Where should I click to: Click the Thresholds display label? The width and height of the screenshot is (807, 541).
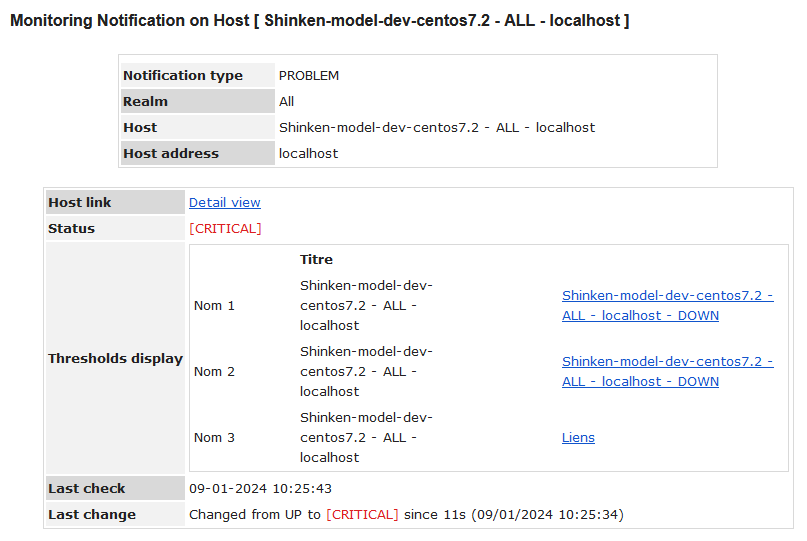coord(115,358)
